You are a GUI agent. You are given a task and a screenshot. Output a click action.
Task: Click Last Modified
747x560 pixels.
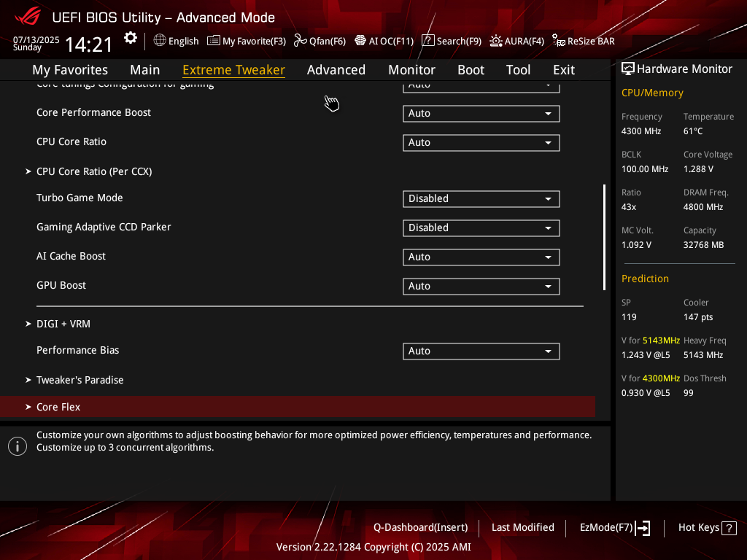pyautogui.click(x=522, y=528)
